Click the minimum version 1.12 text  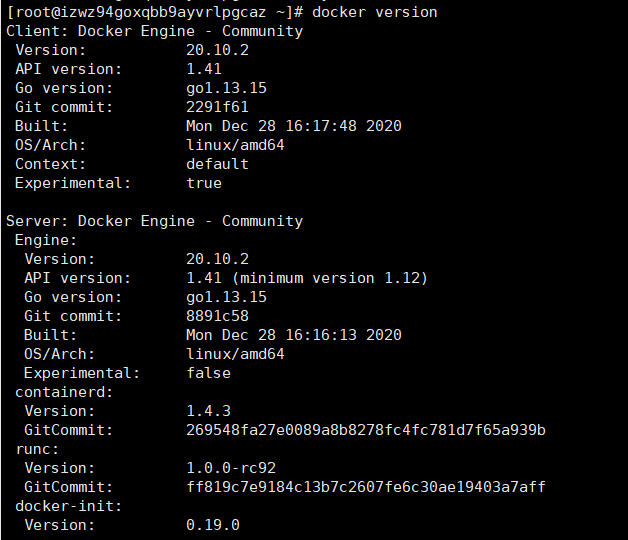click(330, 278)
